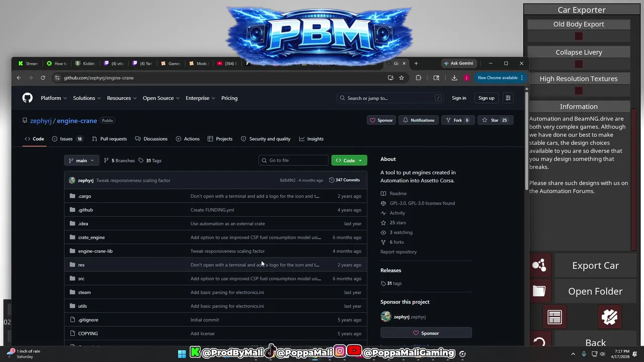
Task: Open zephyrj avatar on latest commit
Action: coord(72,180)
